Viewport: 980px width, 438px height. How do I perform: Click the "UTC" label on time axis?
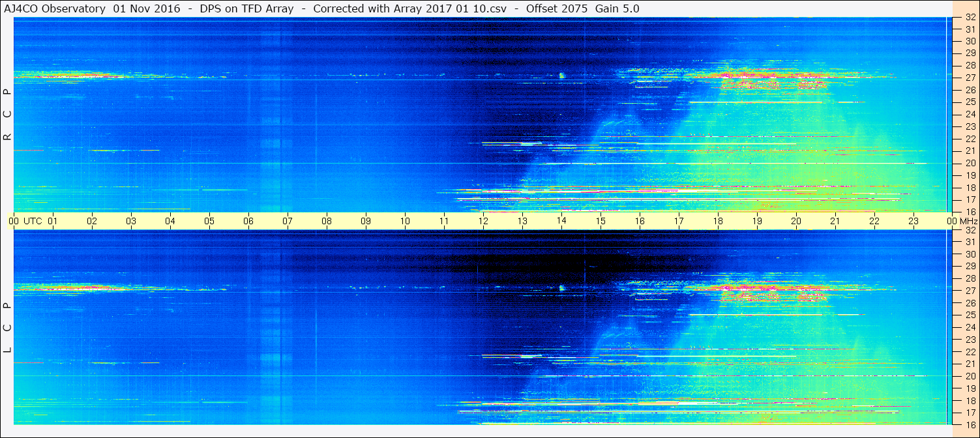(x=33, y=221)
